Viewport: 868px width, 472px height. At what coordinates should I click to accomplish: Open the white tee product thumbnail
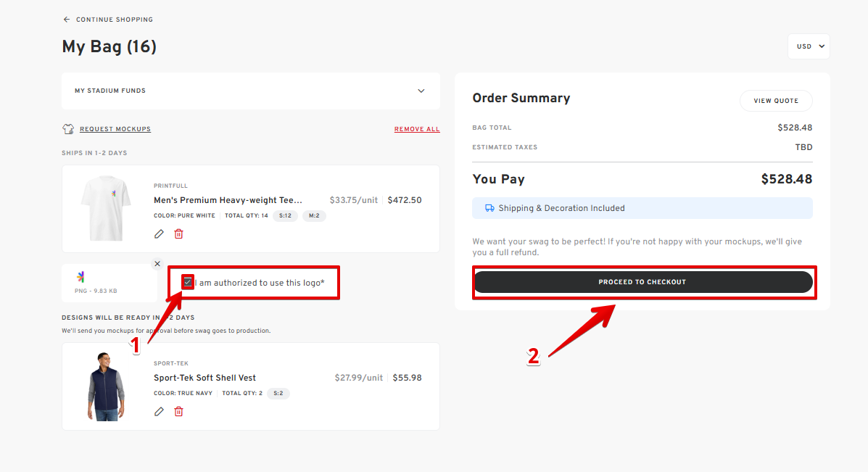[106, 209]
